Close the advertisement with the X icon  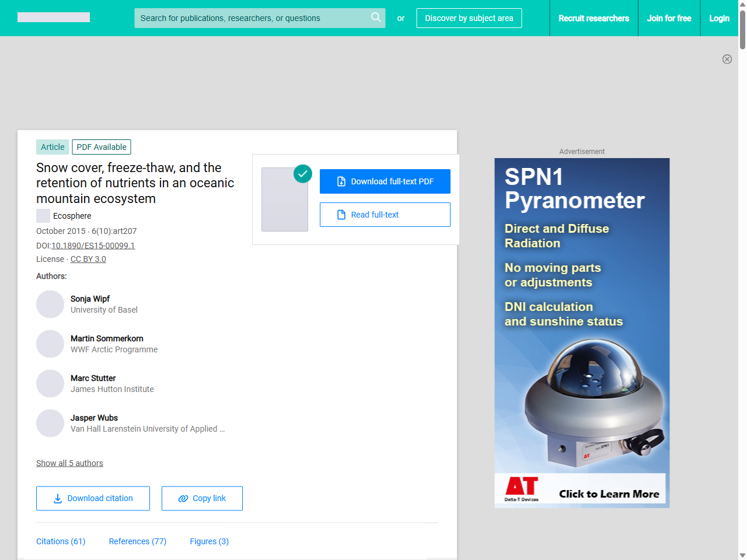click(x=727, y=59)
